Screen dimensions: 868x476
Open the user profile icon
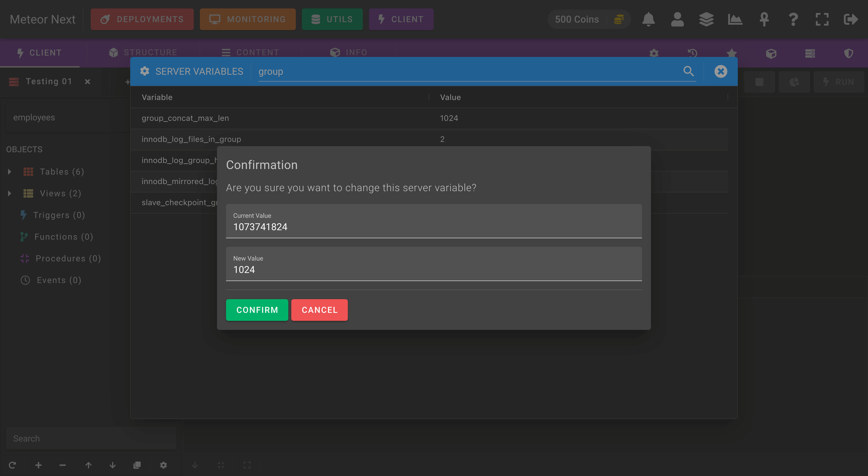pyautogui.click(x=677, y=19)
